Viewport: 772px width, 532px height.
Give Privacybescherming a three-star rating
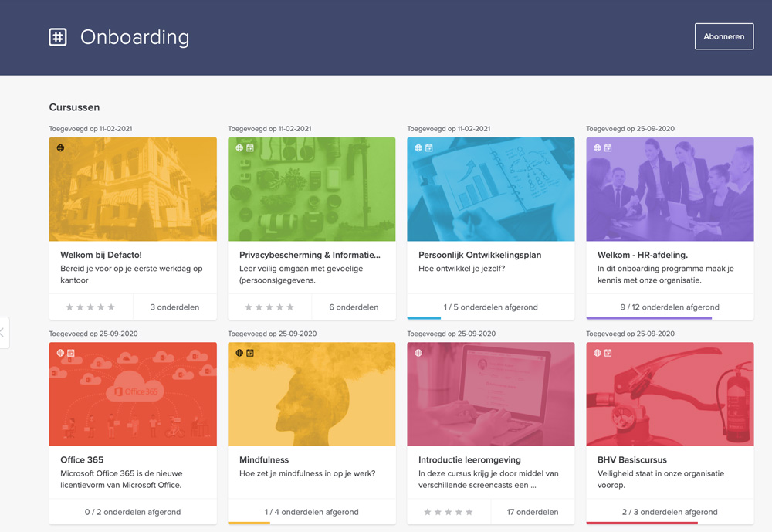point(269,307)
